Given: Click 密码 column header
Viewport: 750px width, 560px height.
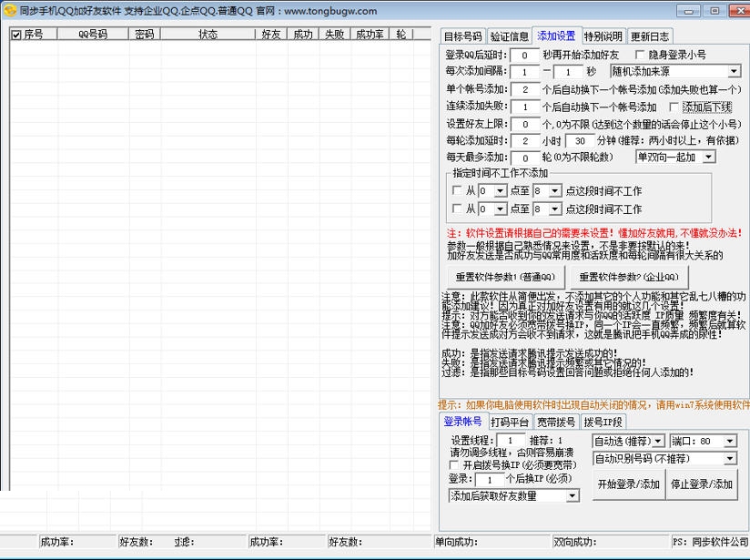Looking at the screenshot, I should point(145,34).
